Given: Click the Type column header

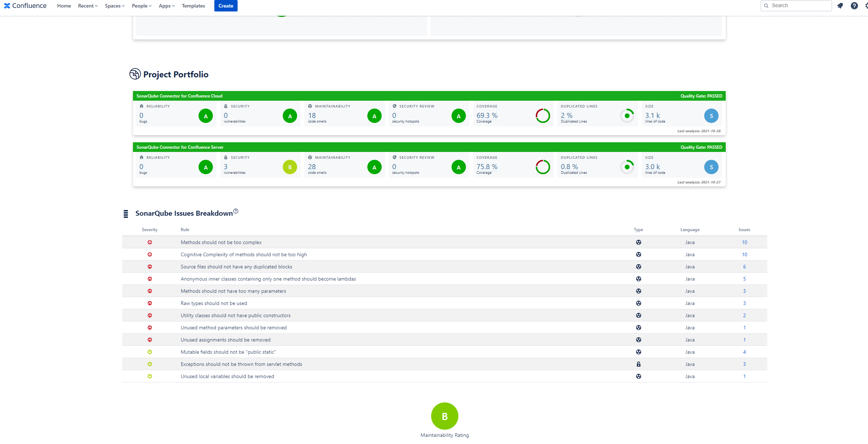Looking at the screenshot, I should click(638, 230).
